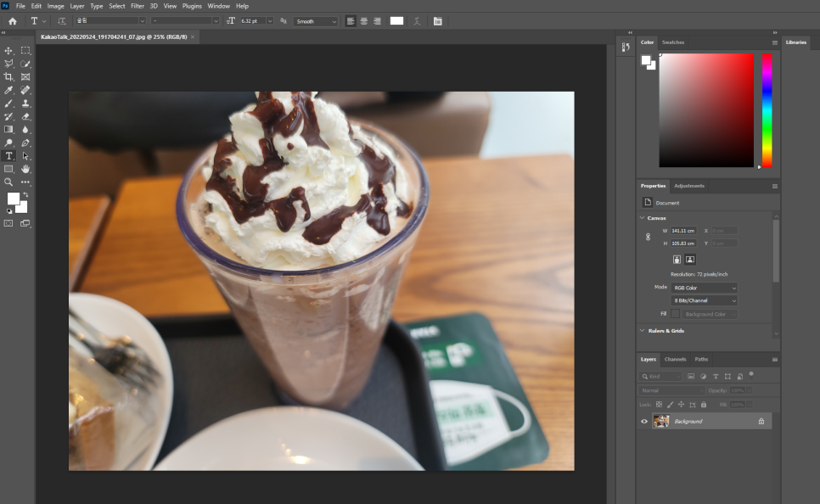Select the Rectangular Marquee tool
Screen dimensions: 820x504
(25, 51)
